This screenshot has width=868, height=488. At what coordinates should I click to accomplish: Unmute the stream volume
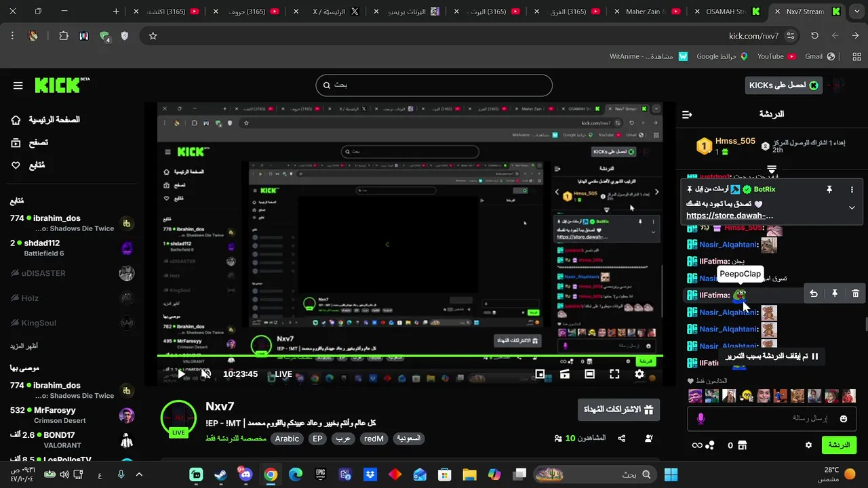coord(206,373)
